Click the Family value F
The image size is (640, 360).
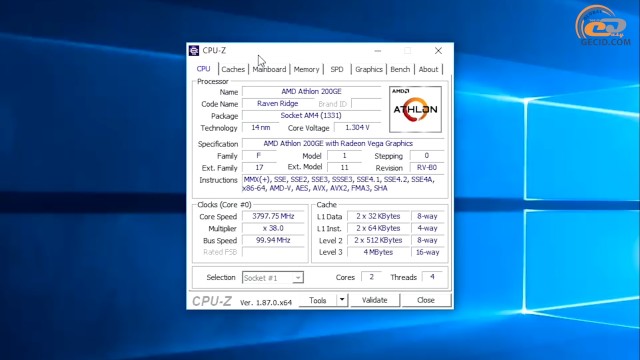259,156
